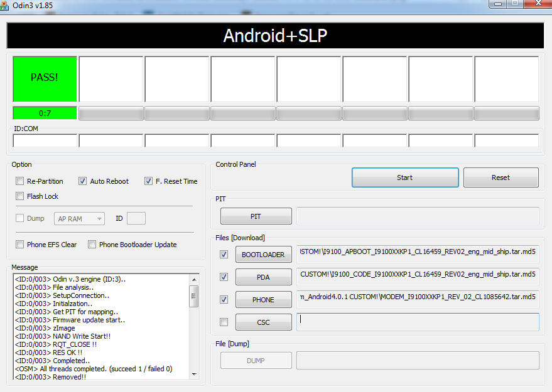
Task: Click the Dump ID input field
Action: [136, 218]
